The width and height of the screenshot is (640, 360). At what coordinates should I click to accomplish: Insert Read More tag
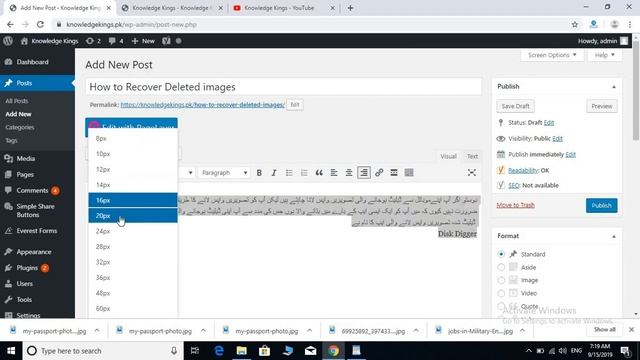point(394,173)
